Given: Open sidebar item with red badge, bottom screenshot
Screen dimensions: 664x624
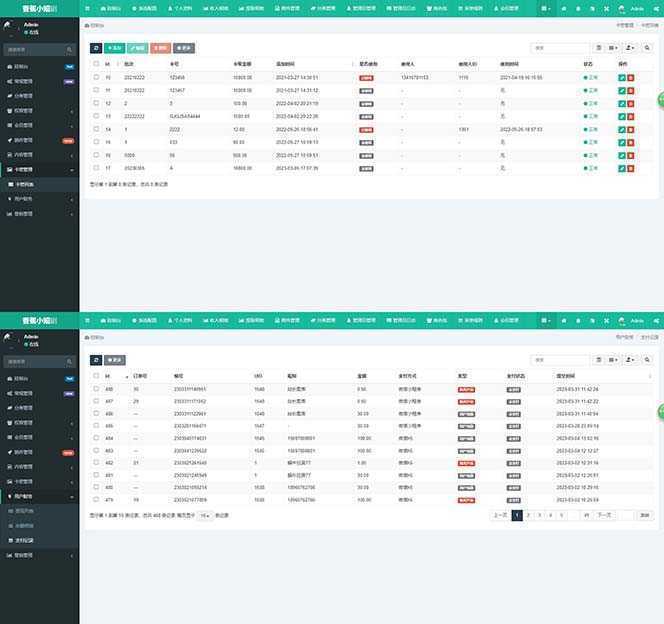Looking at the screenshot, I should (39, 453).
